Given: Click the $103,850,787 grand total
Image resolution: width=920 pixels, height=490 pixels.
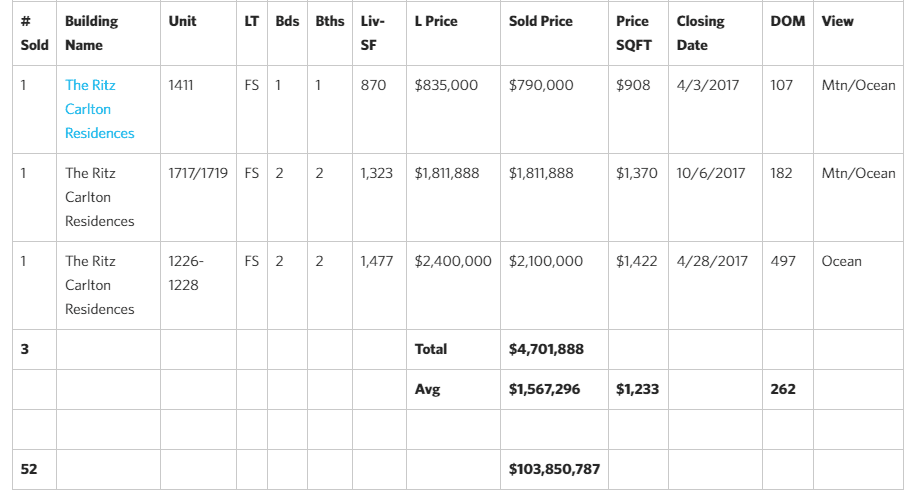Looking at the screenshot, I should pos(554,469).
